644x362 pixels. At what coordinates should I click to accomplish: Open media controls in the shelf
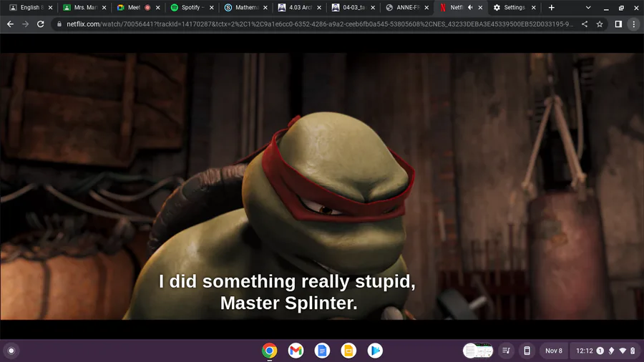pyautogui.click(x=506, y=351)
